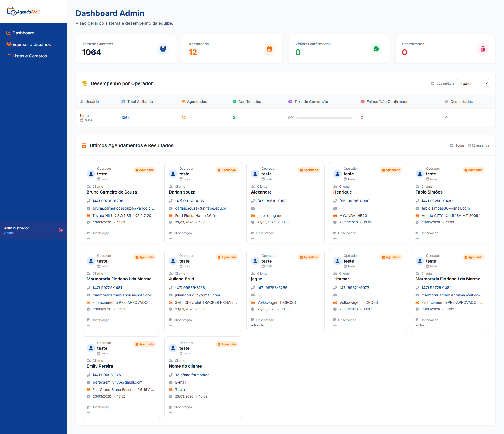
Task: Click the calendar icon beside Últimos Agendamentos e Resultados
Action: click(84, 145)
